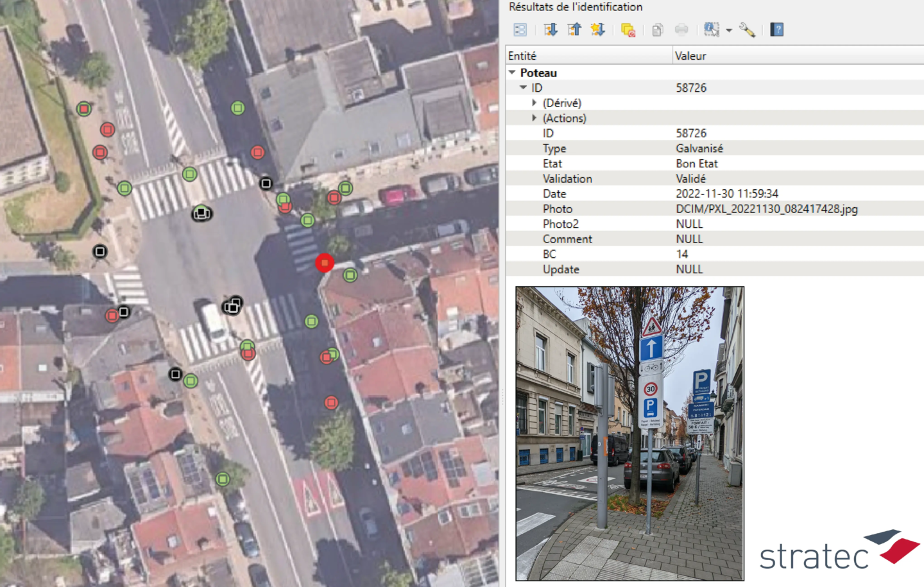
Task: Collapse the ID 58726 feature node
Action: 523,88
